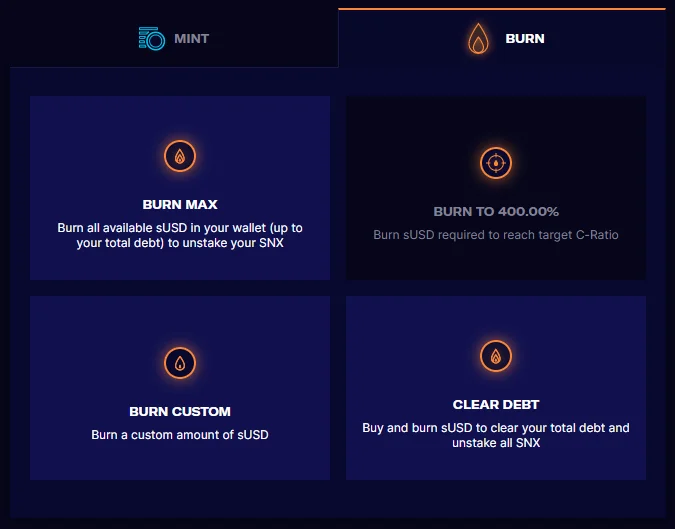Click 'Burn a custom amount of sUSD' text
Image resolution: width=675 pixels, height=529 pixels.
point(180,435)
